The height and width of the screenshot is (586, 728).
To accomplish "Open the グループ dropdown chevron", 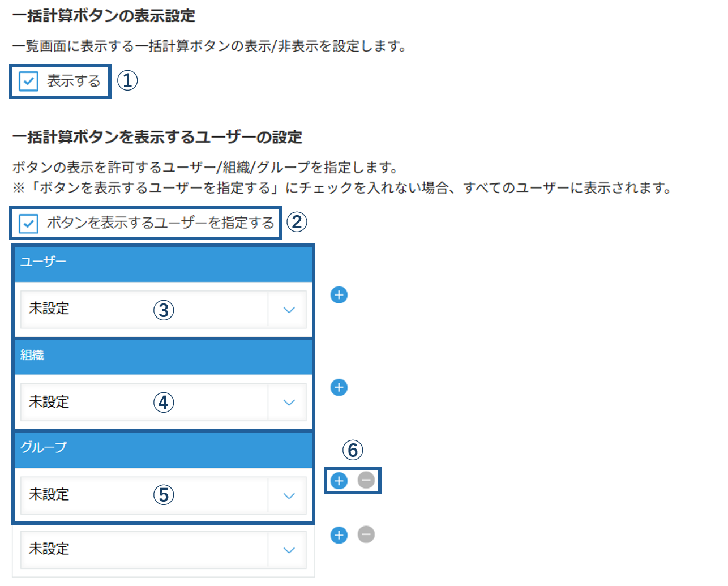I will (x=289, y=495).
